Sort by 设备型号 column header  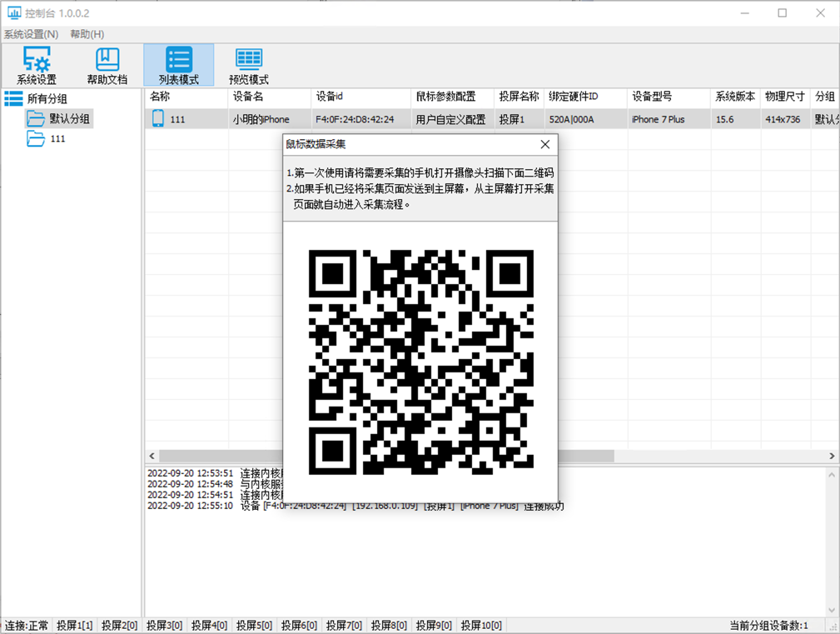point(669,97)
